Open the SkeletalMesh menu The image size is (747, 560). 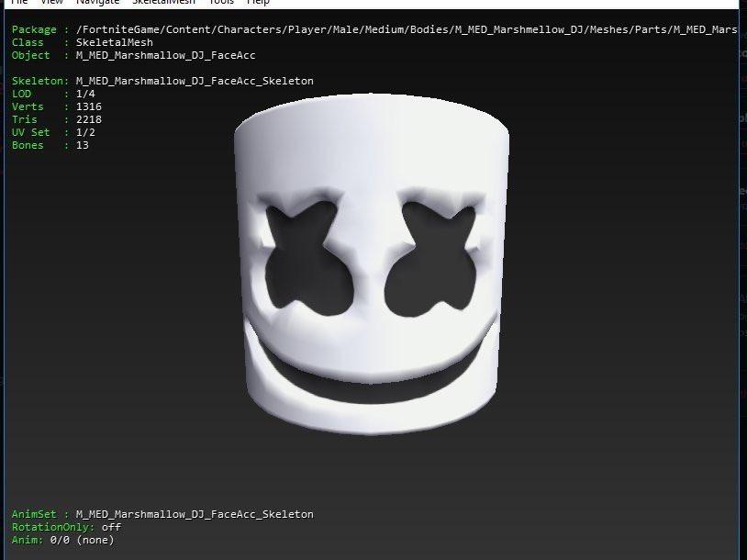coord(164,3)
